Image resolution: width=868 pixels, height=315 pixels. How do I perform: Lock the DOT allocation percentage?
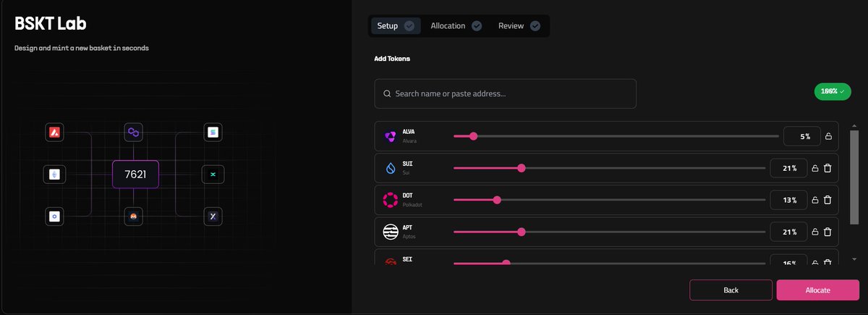[x=814, y=200]
